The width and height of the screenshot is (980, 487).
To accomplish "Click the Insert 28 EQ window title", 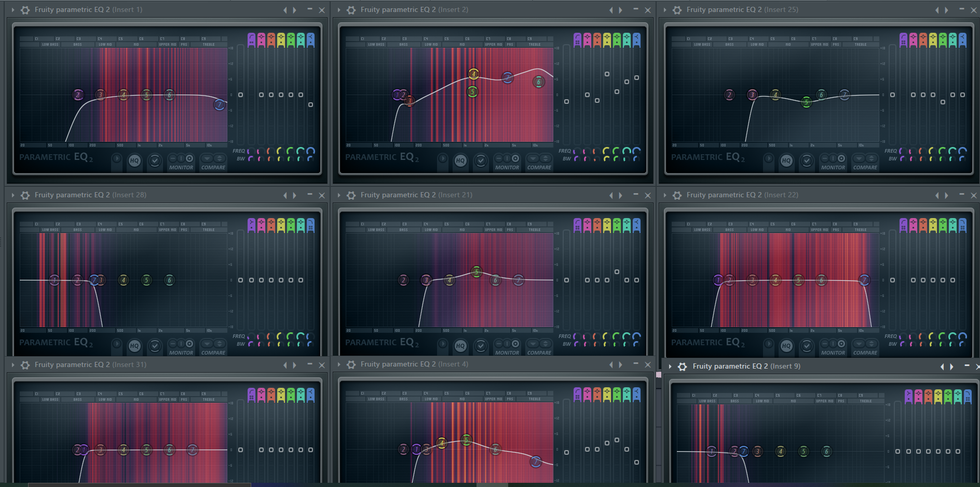I will pos(90,195).
